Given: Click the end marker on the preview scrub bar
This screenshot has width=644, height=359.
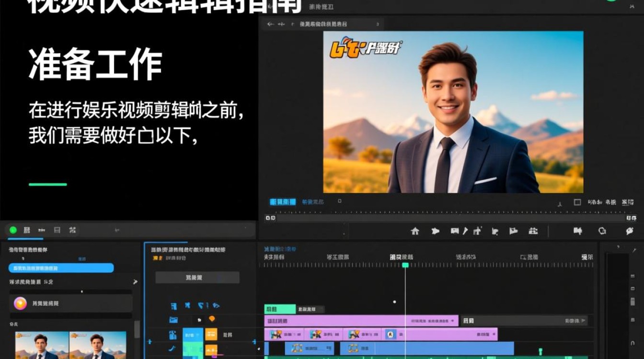Looking at the screenshot, I should [632, 218].
